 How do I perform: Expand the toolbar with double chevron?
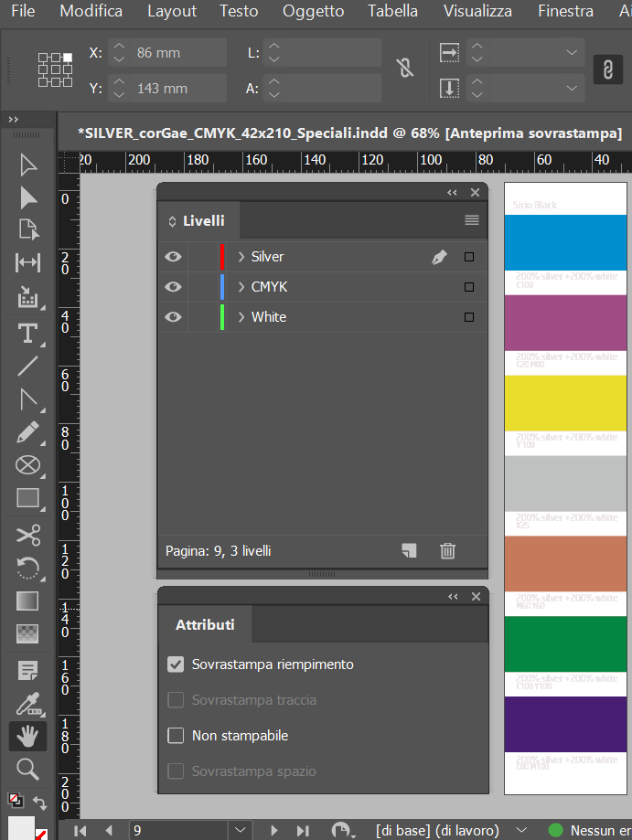(x=14, y=120)
